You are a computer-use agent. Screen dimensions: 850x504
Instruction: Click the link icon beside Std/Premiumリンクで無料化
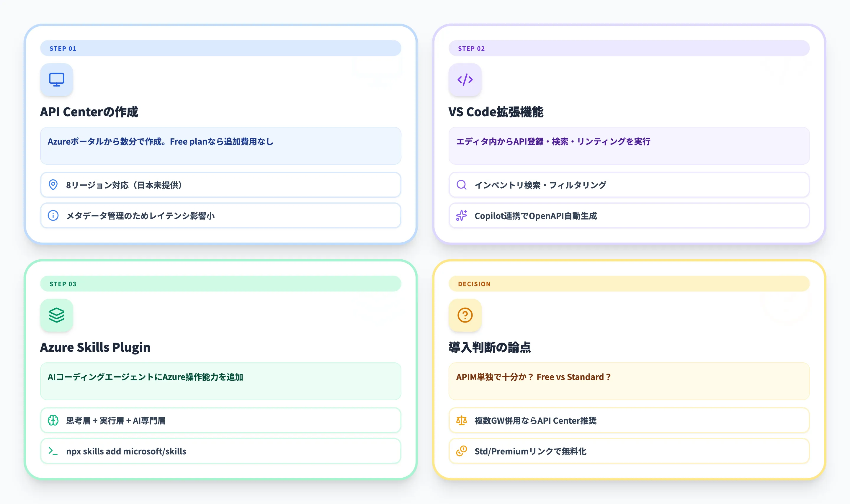click(x=461, y=451)
